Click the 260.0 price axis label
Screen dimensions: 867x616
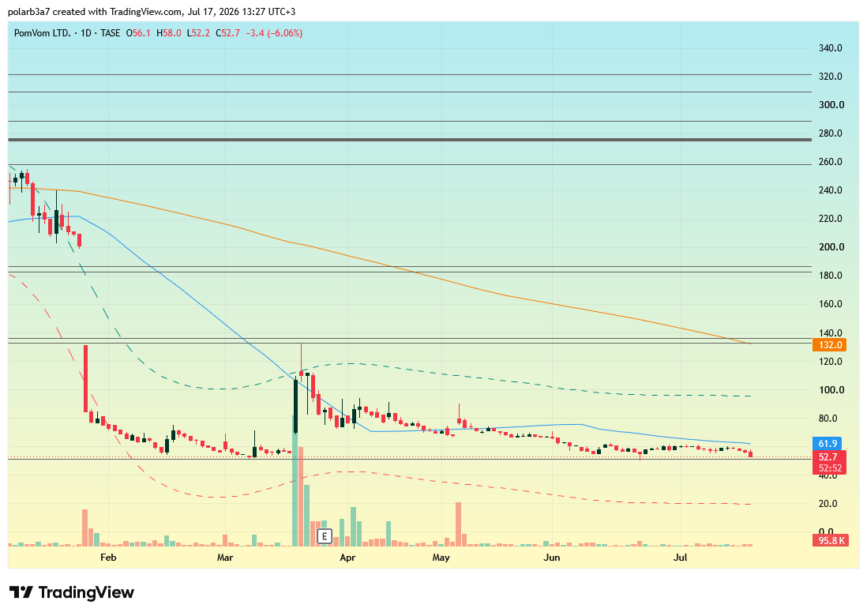coord(831,161)
